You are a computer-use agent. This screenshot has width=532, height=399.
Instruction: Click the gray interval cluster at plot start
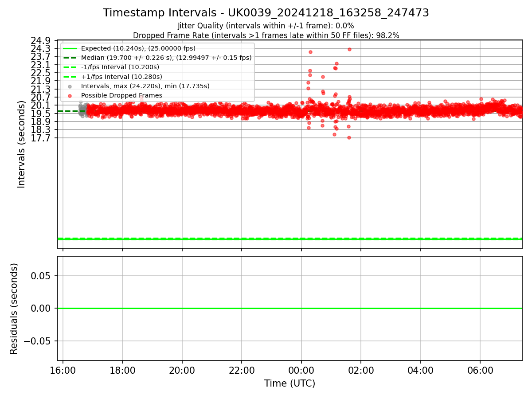(x=82, y=110)
